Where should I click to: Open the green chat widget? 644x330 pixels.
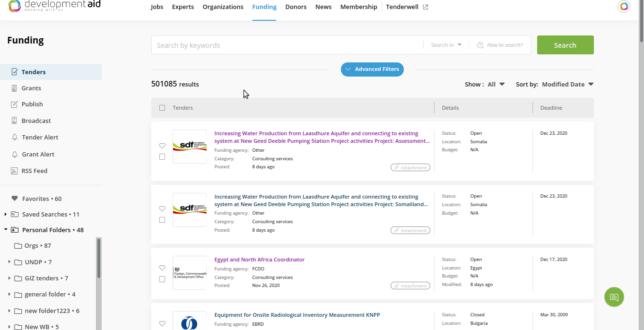pos(614,297)
